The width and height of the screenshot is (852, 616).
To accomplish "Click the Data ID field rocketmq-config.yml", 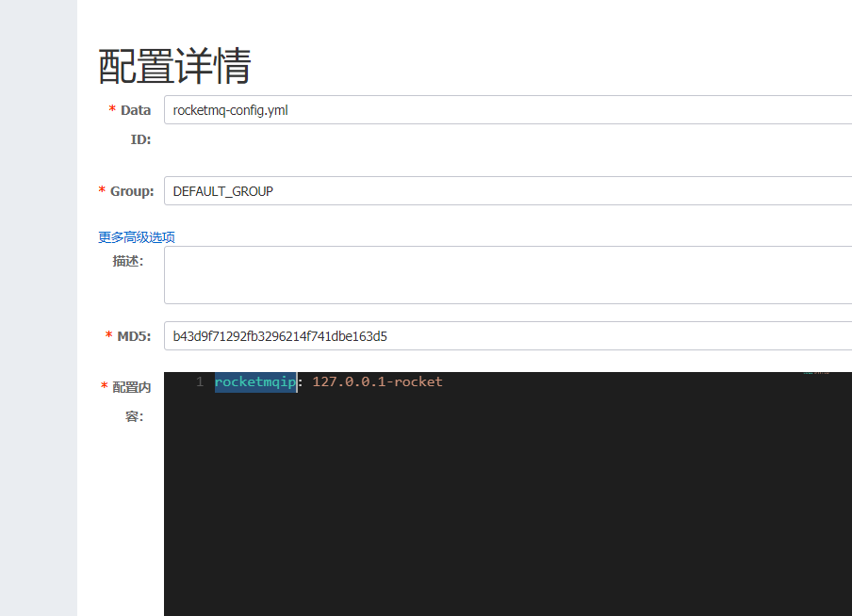I will coord(508,109).
